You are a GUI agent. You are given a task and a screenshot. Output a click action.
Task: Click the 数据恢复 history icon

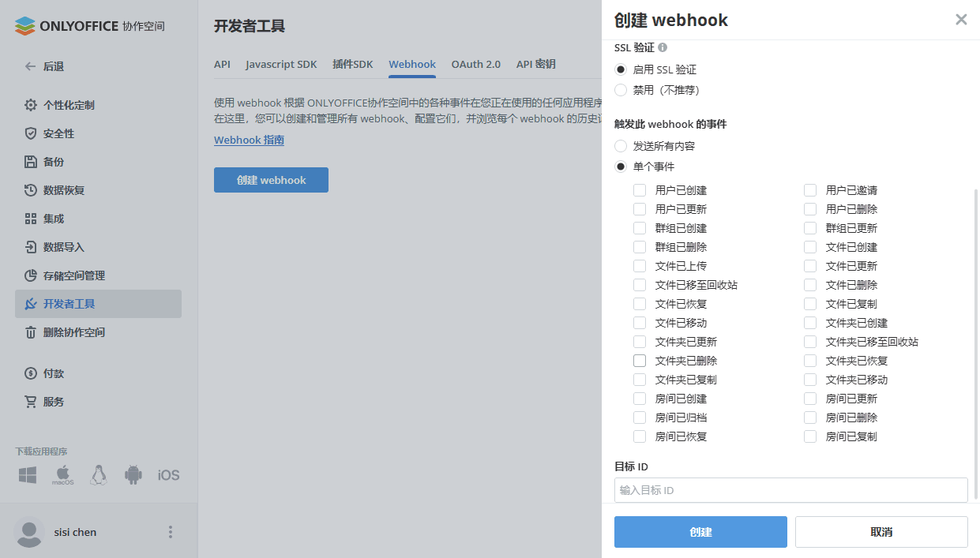31,190
